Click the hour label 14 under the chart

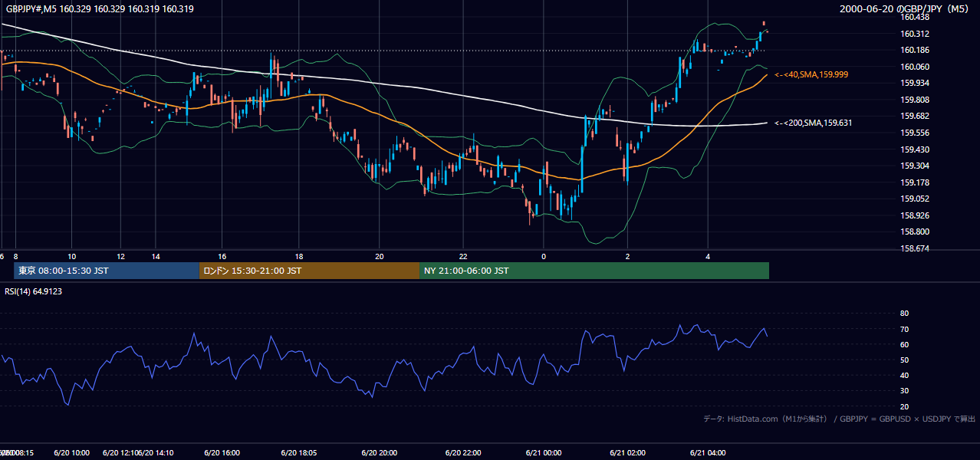coord(156,256)
